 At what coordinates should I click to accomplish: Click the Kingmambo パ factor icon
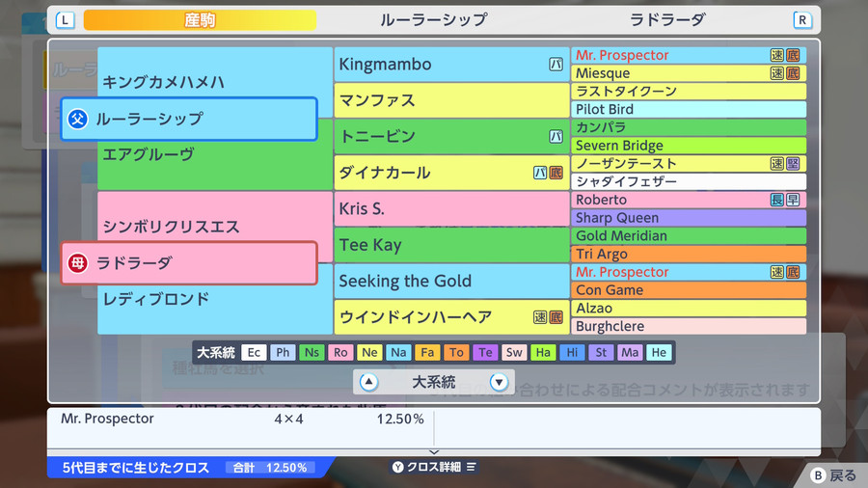(556, 65)
